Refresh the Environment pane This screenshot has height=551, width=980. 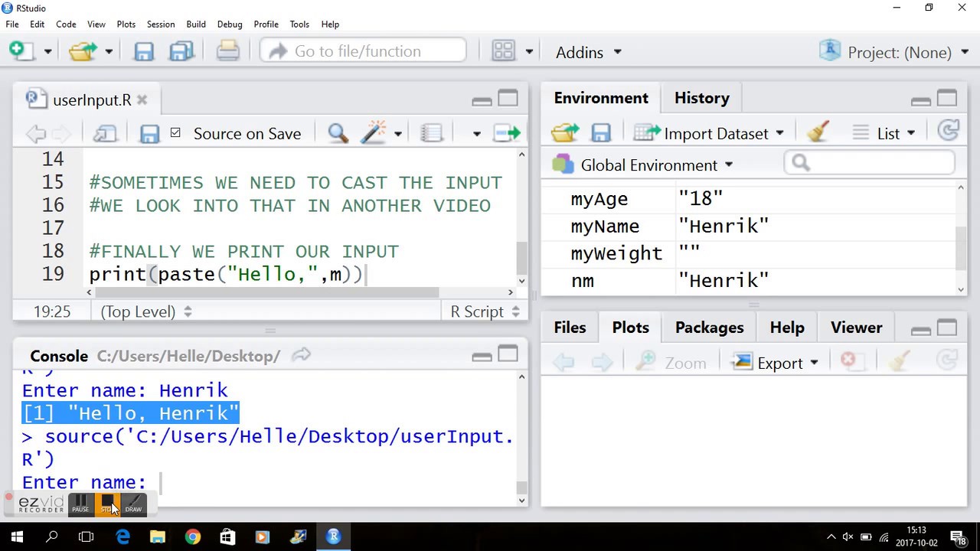949,132
